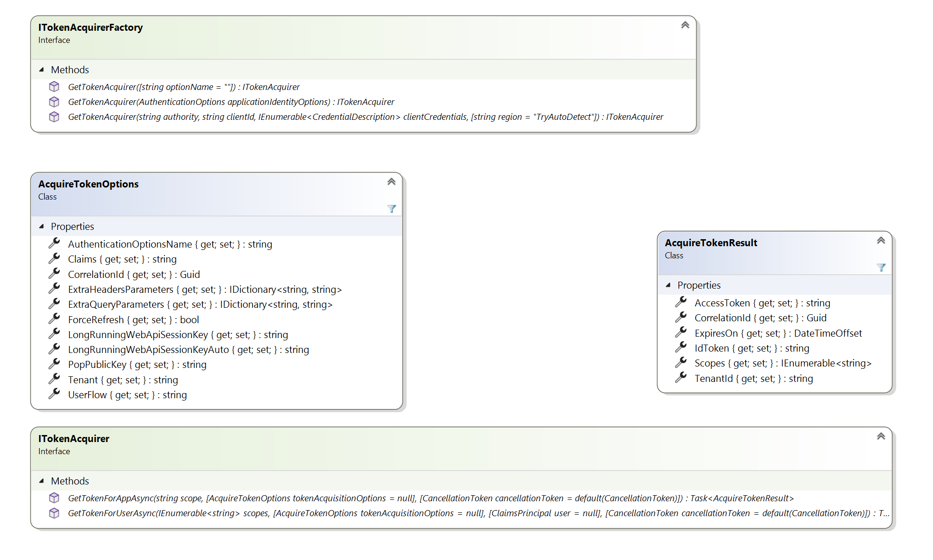Select GetTokenAcquirer with AuthenticationOptions parameter
This screenshot has width=933, height=560.
231,102
